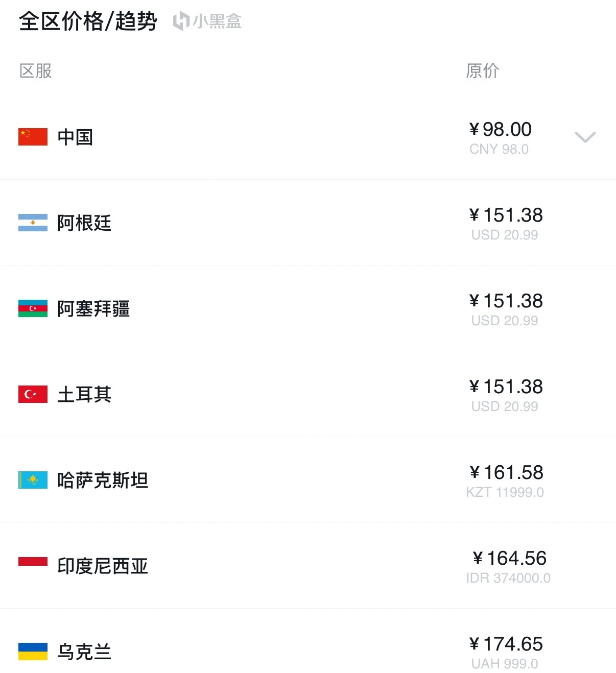Click the China flag icon
The width and height of the screenshot is (616, 673).
click(33, 137)
